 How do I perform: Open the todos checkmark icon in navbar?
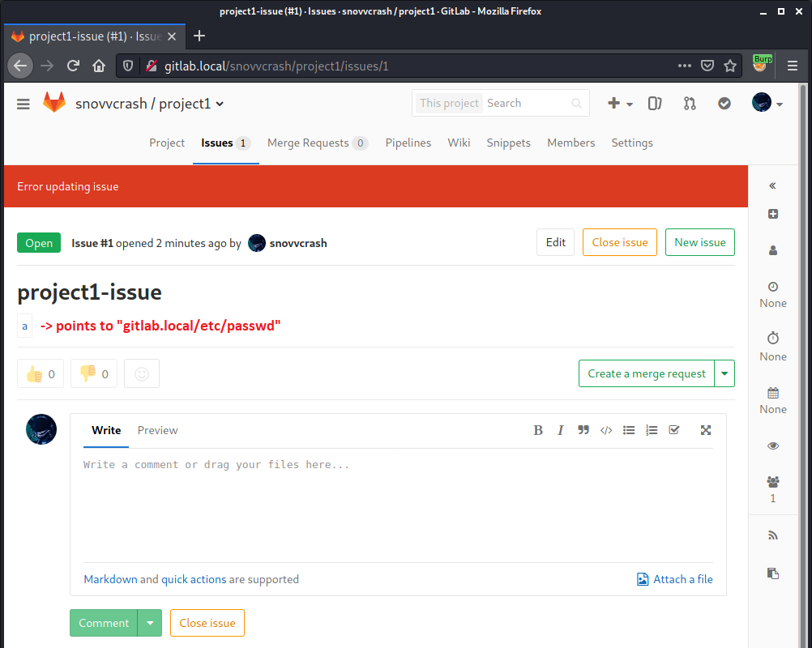[x=724, y=103]
